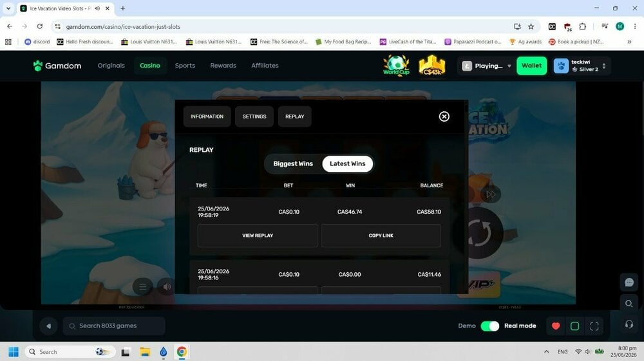Open Originals menu in Gamdom header
Image resolution: width=644 pixels, height=361 pixels.
[x=111, y=66]
